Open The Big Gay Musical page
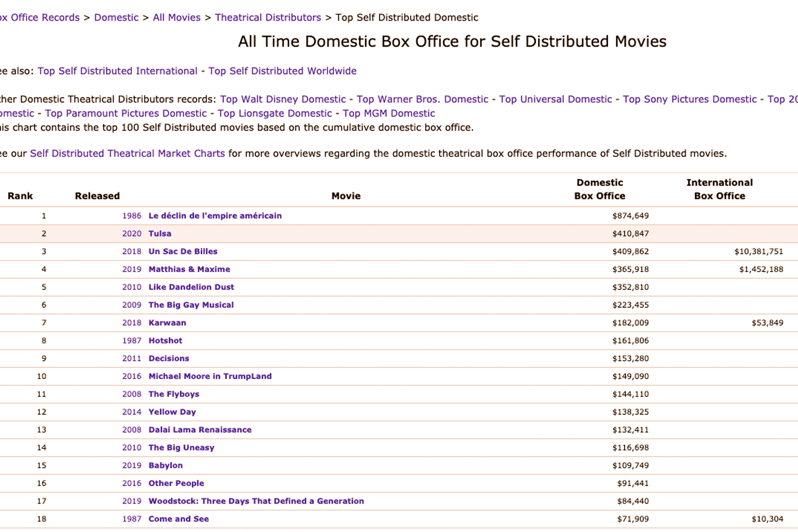This screenshot has width=798, height=532. tap(191, 305)
